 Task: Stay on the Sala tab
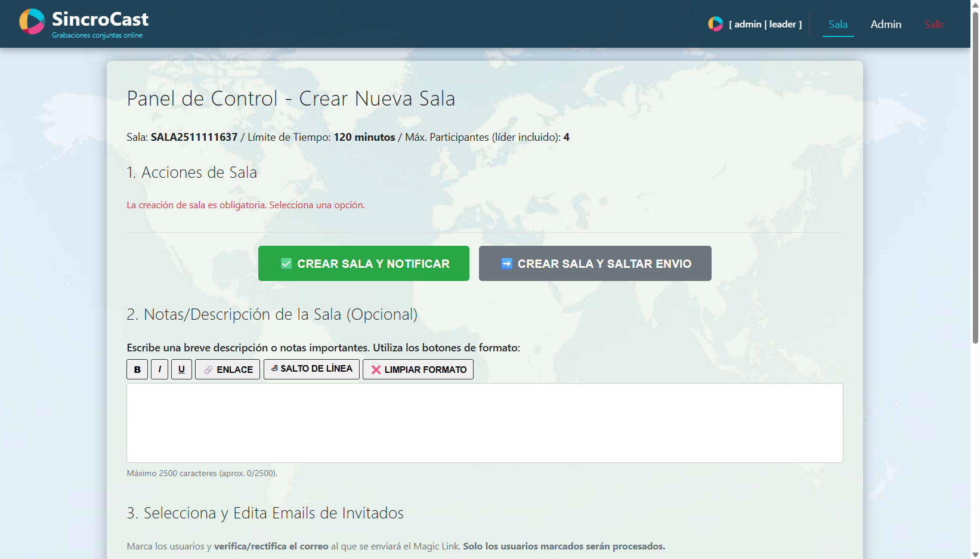838,24
